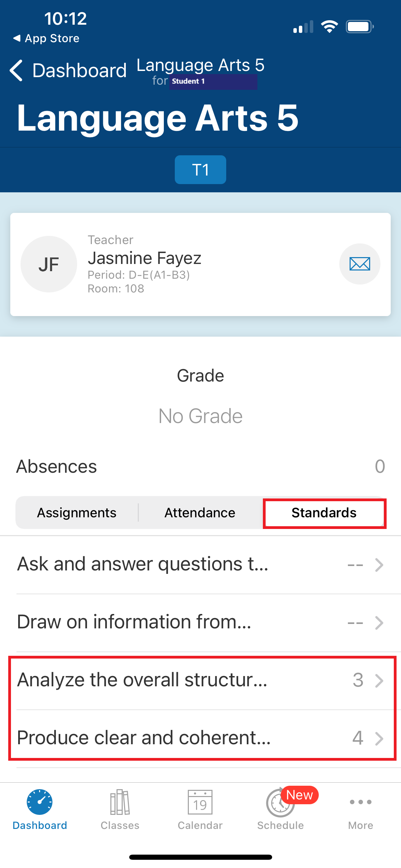This screenshot has height=868, width=401.
Task: Return to App Store via status bar arrow
Action: pyautogui.click(x=17, y=38)
